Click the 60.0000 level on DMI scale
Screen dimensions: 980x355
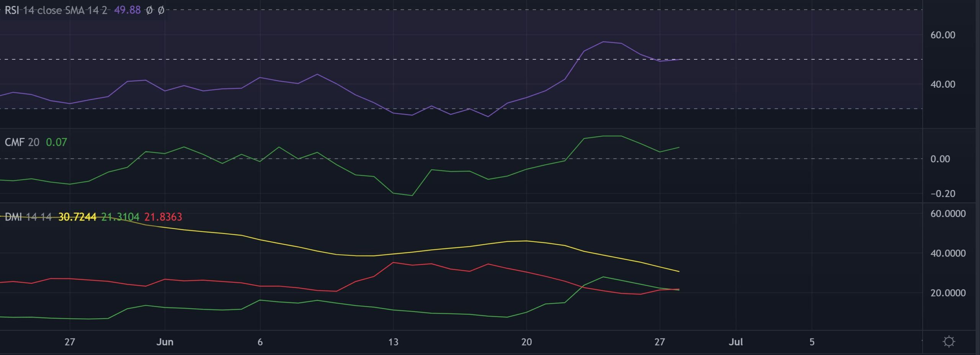coord(948,214)
